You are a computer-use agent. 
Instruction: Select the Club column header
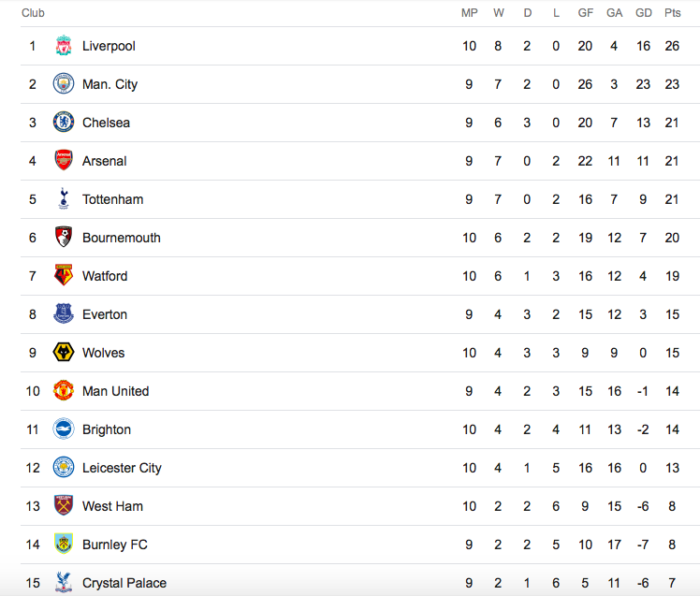33,13
